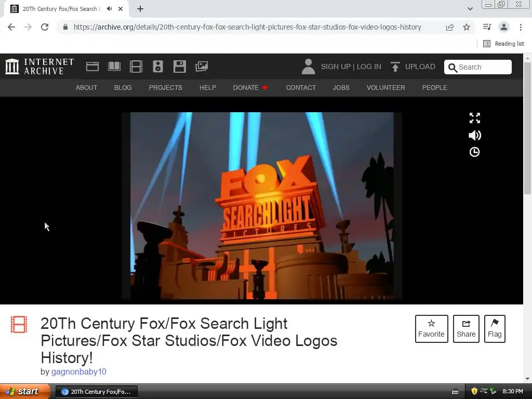Open a new browser tab
Viewport: 532px width, 399px height.
[140, 9]
